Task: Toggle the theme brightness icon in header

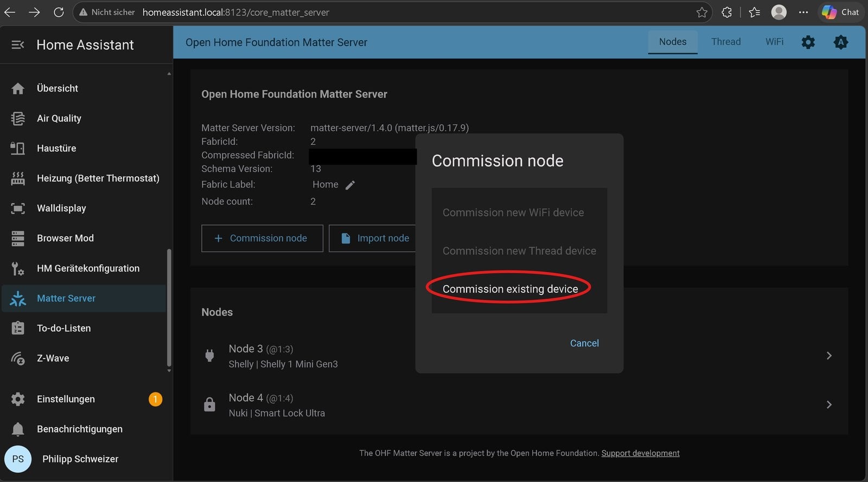Action: (x=841, y=42)
